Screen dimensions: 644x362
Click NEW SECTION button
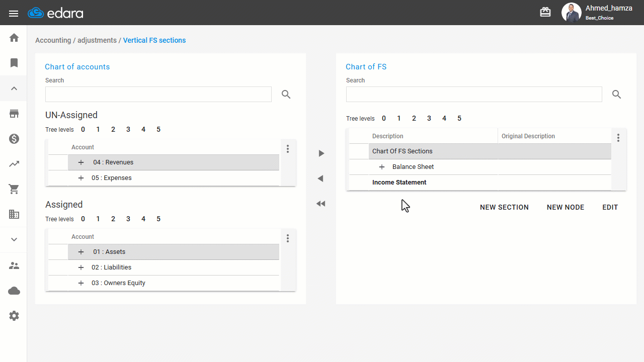(x=504, y=207)
